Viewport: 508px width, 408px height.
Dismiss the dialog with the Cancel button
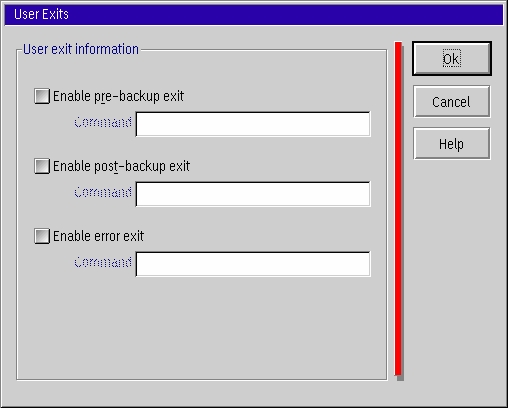pos(452,101)
